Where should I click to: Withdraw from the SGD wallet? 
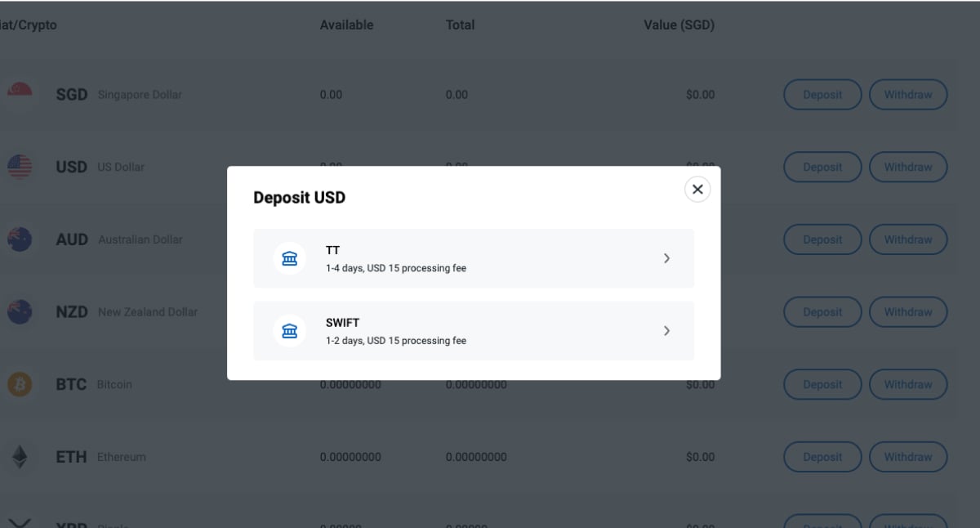(908, 94)
